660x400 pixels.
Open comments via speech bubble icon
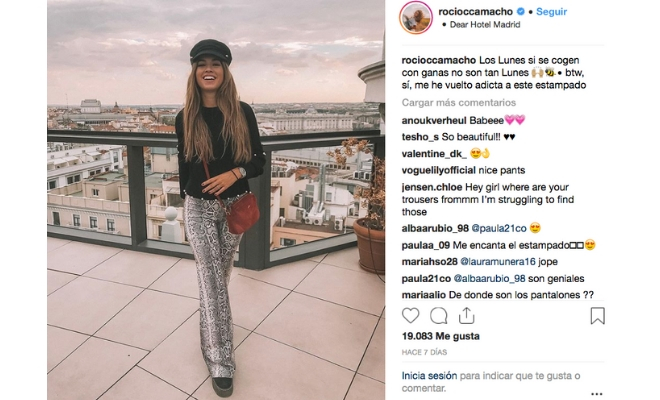click(439, 315)
